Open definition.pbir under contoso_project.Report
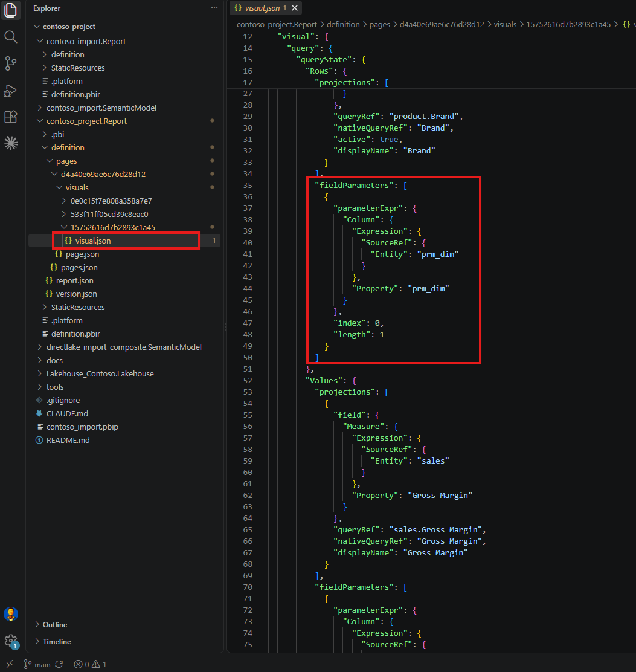The image size is (636, 672). click(x=75, y=334)
